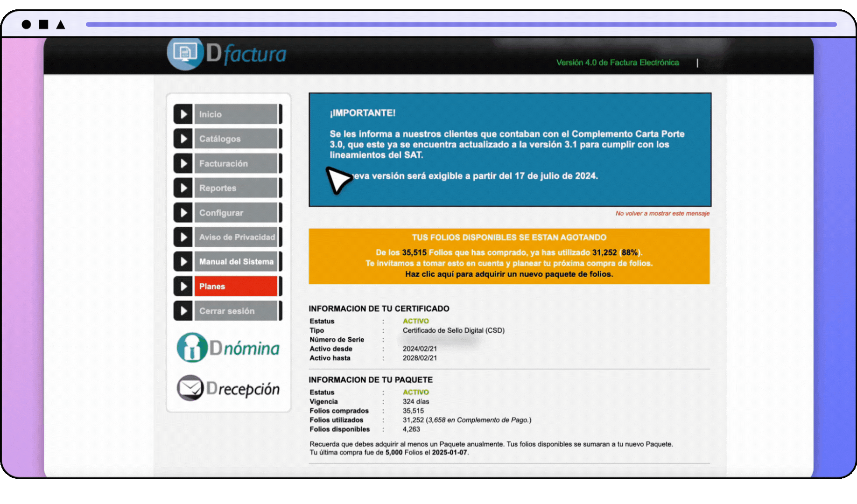857x504 pixels.
Task: Click the blue ¡IMPORTANTE! notice heading
Action: tap(363, 113)
